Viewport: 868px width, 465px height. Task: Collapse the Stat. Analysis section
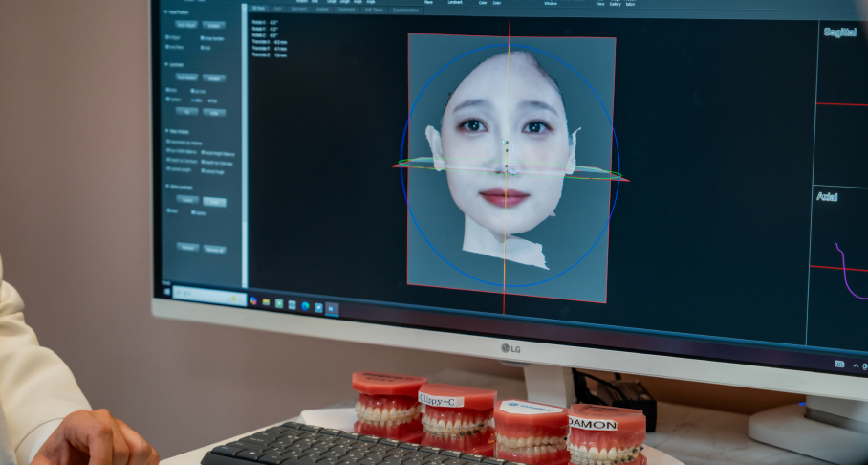(166, 131)
